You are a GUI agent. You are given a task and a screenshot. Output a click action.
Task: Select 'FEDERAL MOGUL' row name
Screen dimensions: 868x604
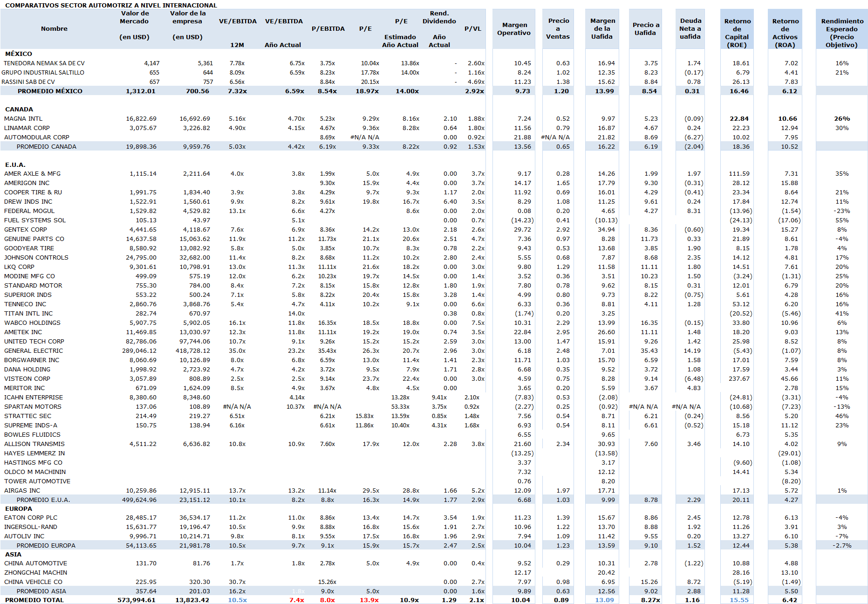point(29,211)
